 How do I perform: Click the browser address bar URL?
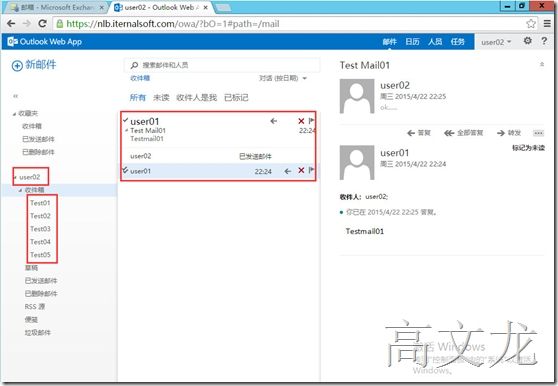click(173, 24)
